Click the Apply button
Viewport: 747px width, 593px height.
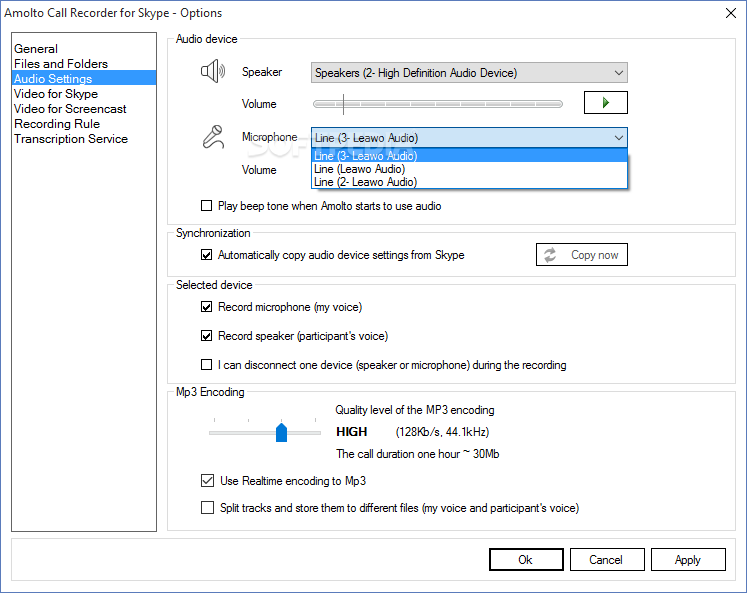point(688,560)
